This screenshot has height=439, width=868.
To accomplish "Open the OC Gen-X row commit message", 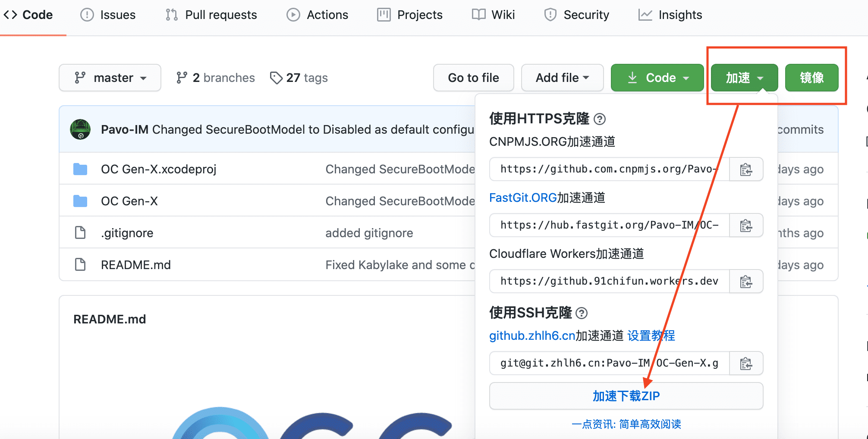I will 400,201.
